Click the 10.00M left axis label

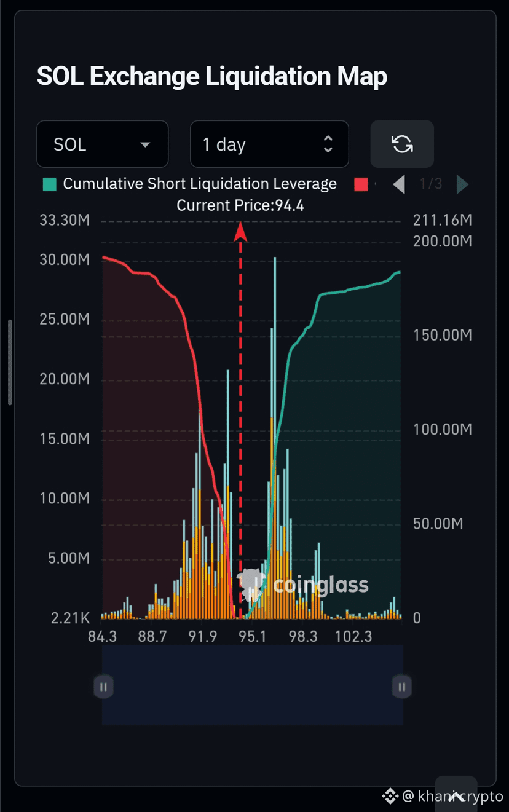click(x=65, y=498)
